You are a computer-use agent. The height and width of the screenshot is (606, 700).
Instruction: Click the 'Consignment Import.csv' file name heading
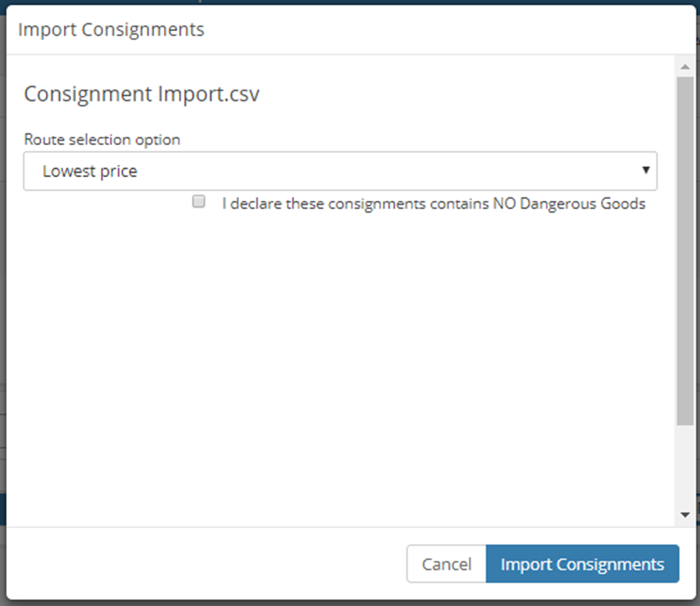[142, 93]
